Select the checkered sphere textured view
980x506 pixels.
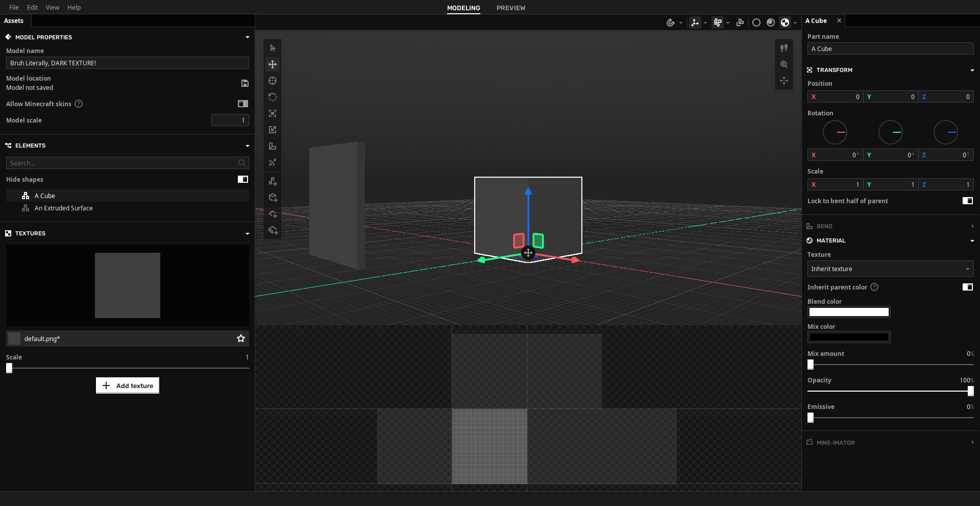[785, 22]
